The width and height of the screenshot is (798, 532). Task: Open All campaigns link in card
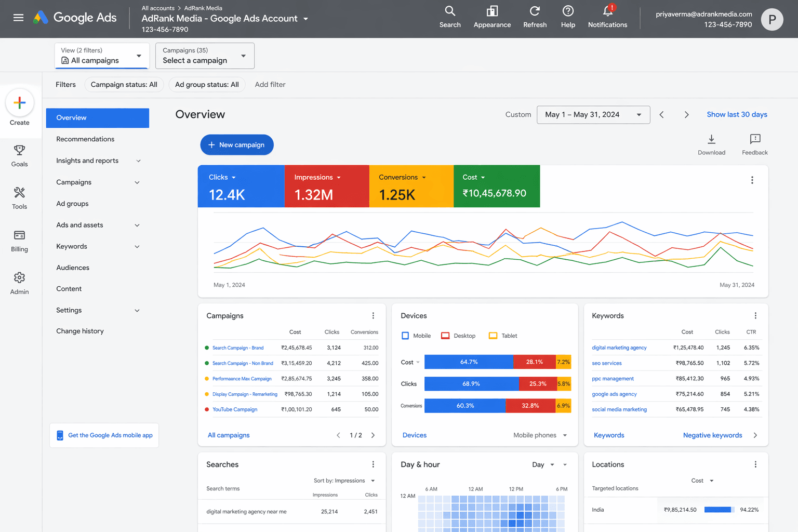click(229, 435)
